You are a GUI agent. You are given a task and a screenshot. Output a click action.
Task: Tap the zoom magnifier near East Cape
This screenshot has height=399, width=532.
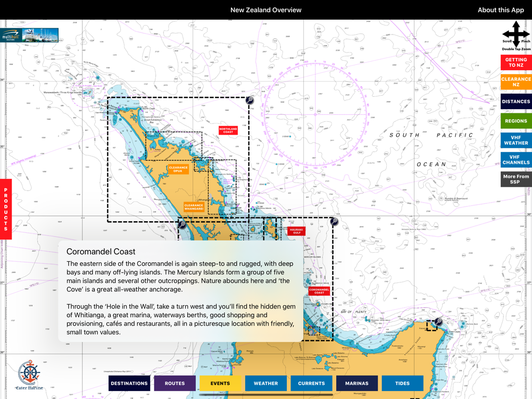[x=438, y=321]
